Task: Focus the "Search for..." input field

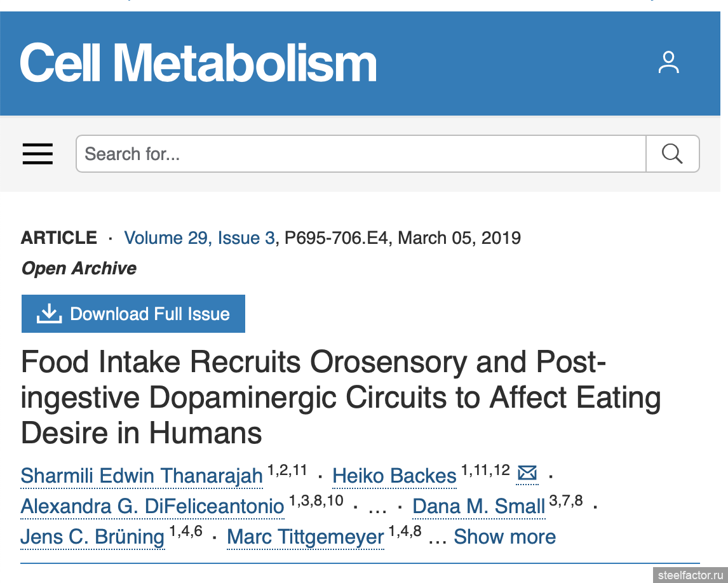Action: (361, 154)
